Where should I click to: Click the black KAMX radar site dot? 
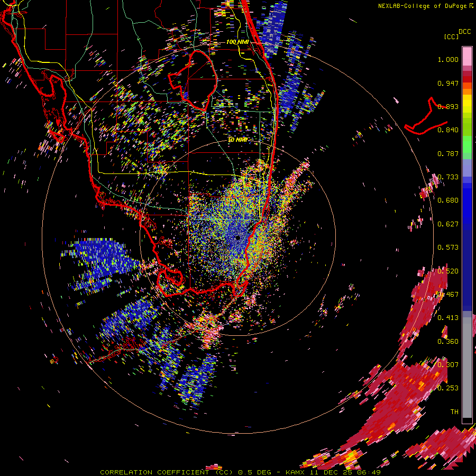coord(237,237)
